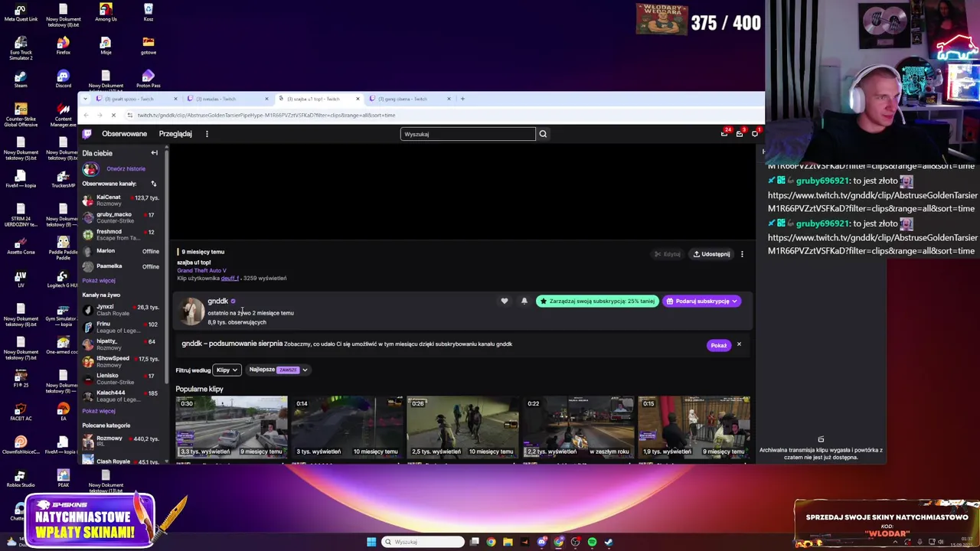Open Steam desktop icon
The image size is (980, 551).
pyautogui.click(x=21, y=78)
